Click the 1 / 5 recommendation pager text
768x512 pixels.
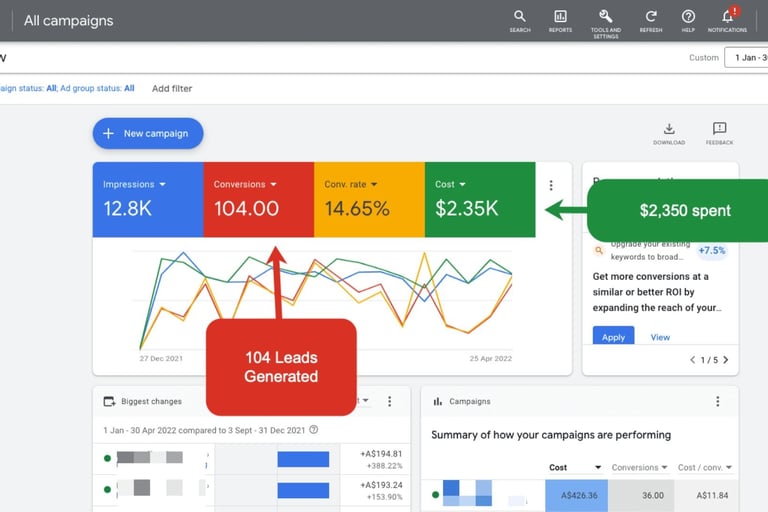(709, 360)
